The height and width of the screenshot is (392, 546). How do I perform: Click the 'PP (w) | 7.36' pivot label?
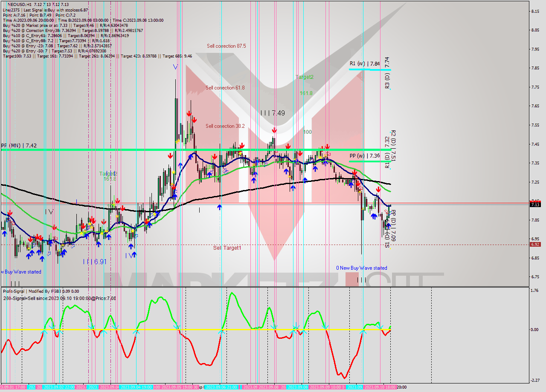pyautogui.click(x=364, y=156)
